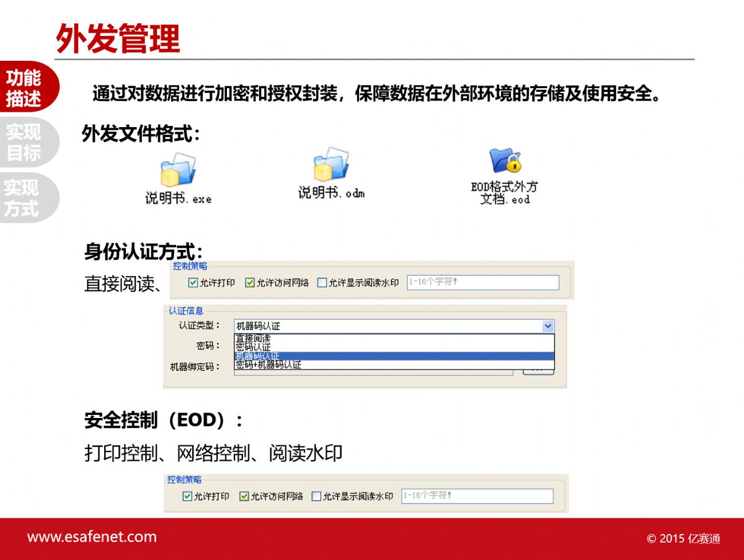This screenshot has width=744, height=560.
Task: Open the 实现目标 side tab
Action: (24, 142)
